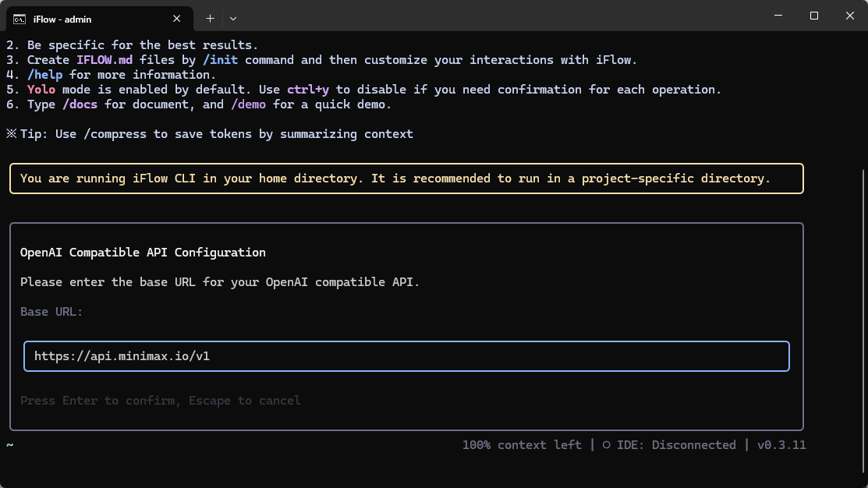Image resolution: width=868 pixels, height=488 pixels.
Task: Click the /init command text
Action: [220, 60]
